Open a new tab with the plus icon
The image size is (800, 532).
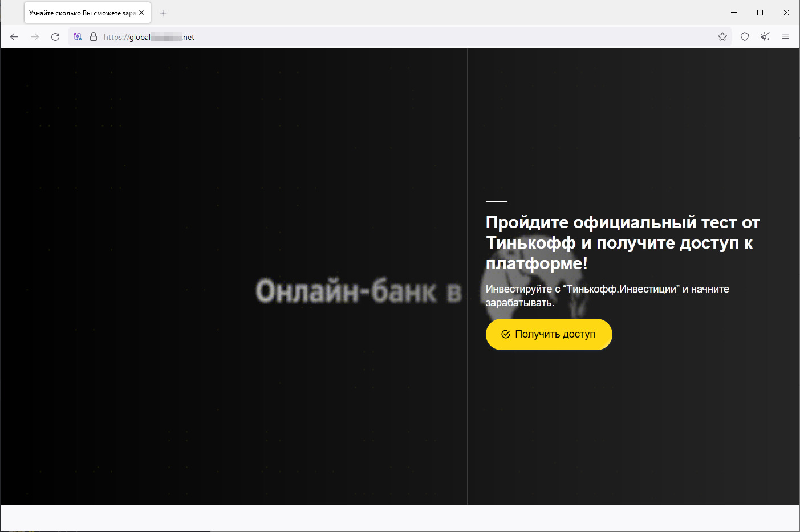[x=163, y=13]
